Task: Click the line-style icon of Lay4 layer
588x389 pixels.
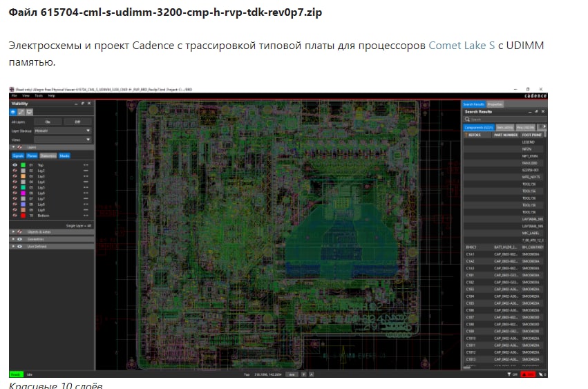Action: (86, 182)
